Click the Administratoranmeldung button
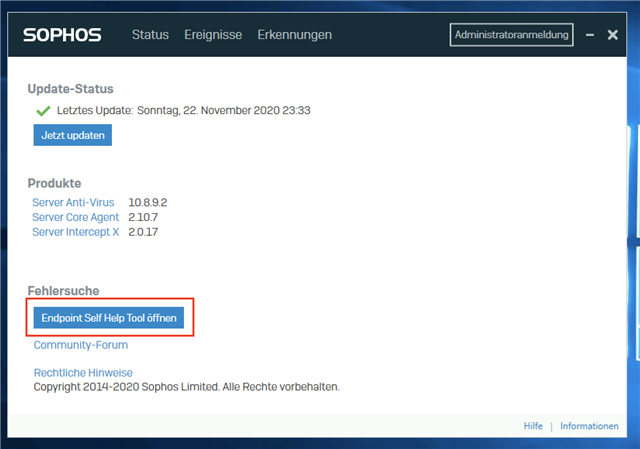The image size is (640, 449). coord(511,35)
